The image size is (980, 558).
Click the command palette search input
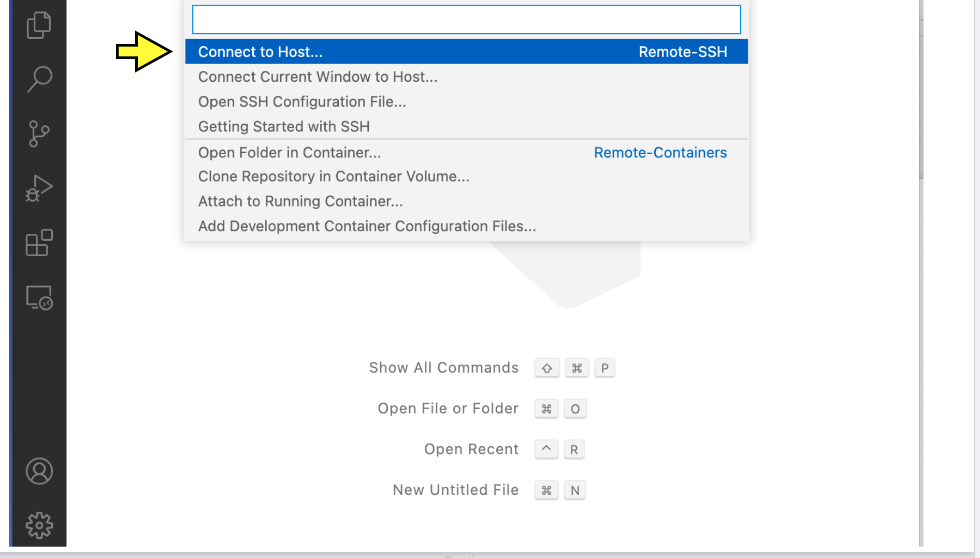click(x=466, y=20)
